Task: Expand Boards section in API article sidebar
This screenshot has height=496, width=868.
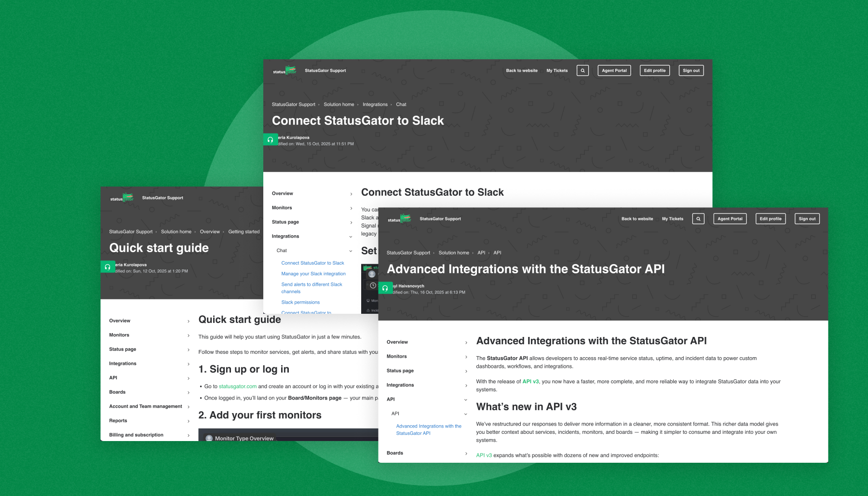Action: click(466, 454)
